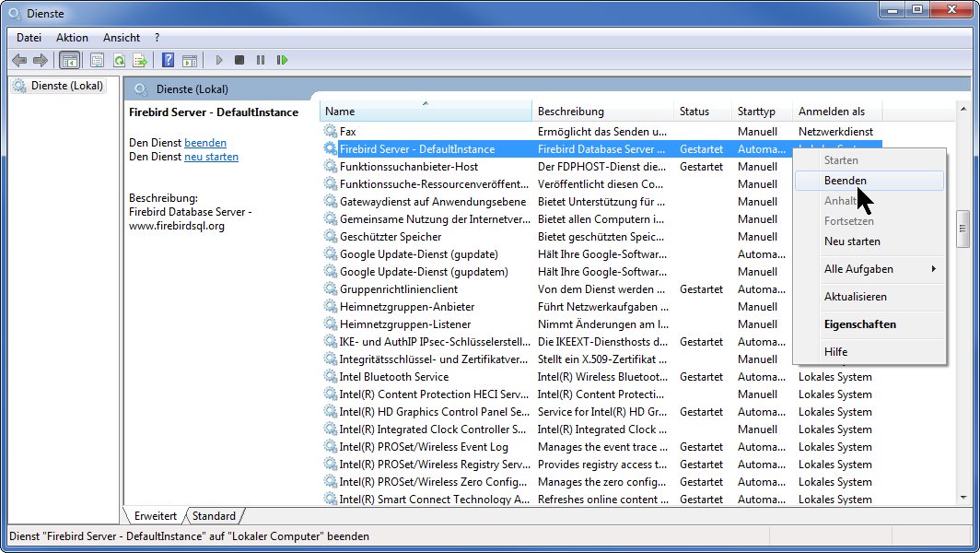Choose Aktualisieren in the context menu

click(869, 297)
